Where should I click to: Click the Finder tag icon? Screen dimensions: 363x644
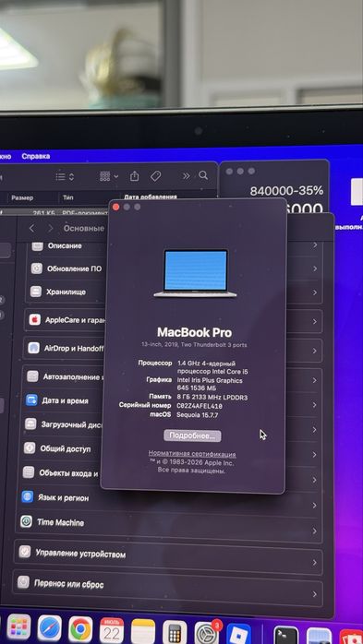coord(155,176)
